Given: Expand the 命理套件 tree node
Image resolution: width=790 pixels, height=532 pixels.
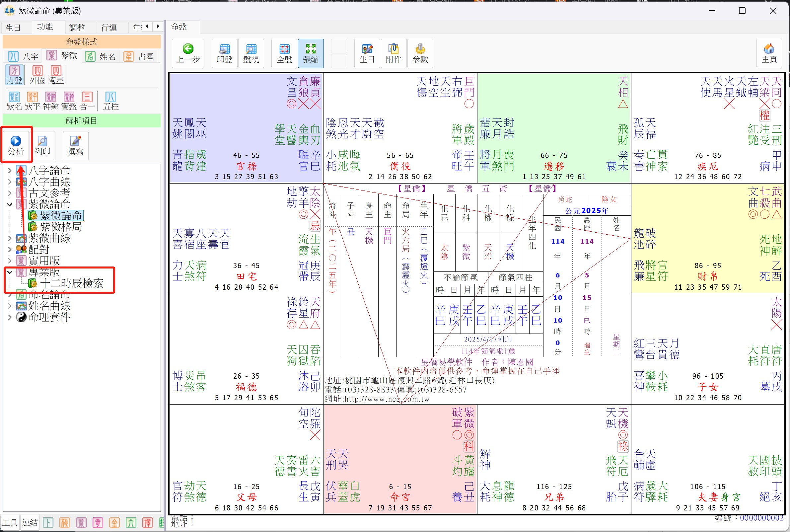Looking at the screenshot, I should coord(10,317).
